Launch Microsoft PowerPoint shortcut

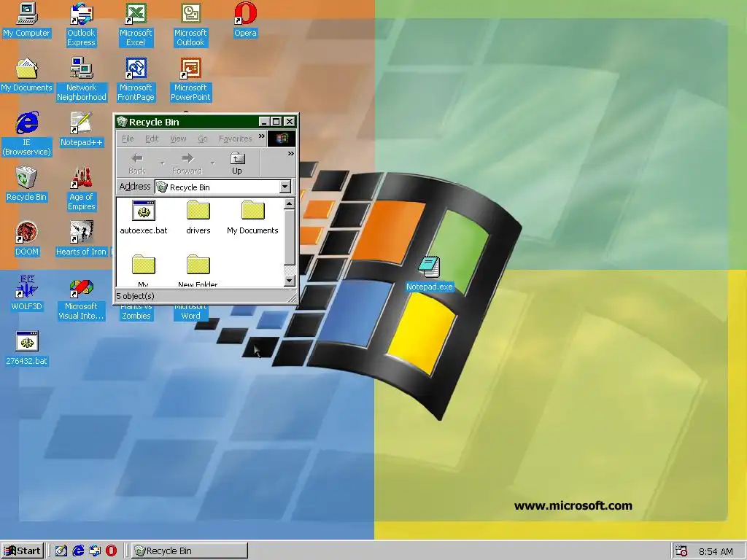(x=190, y=79)
